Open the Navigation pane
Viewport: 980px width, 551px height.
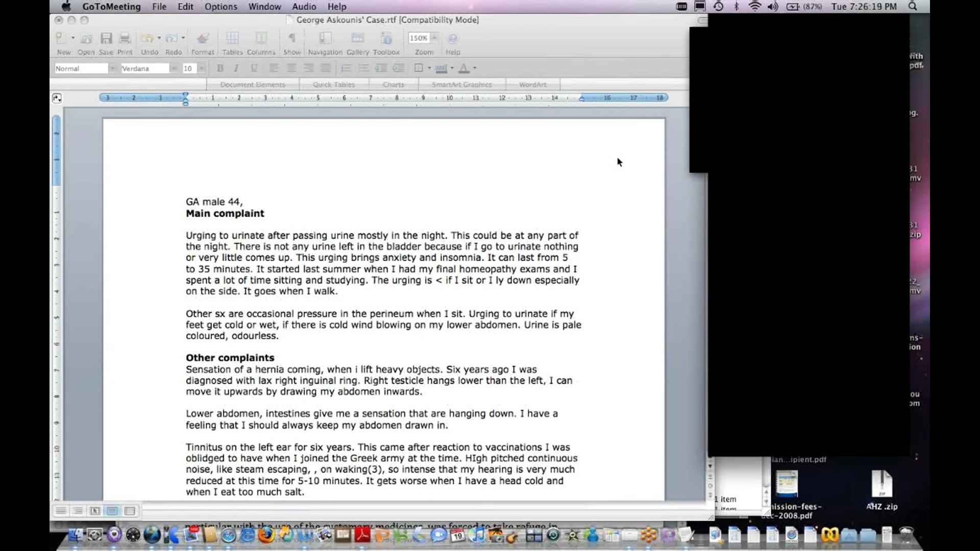tap(325, 41)
